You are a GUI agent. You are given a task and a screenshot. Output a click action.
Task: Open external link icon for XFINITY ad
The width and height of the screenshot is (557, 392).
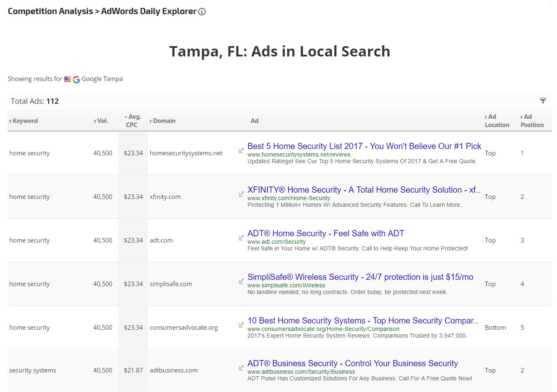tap(241, 194)
